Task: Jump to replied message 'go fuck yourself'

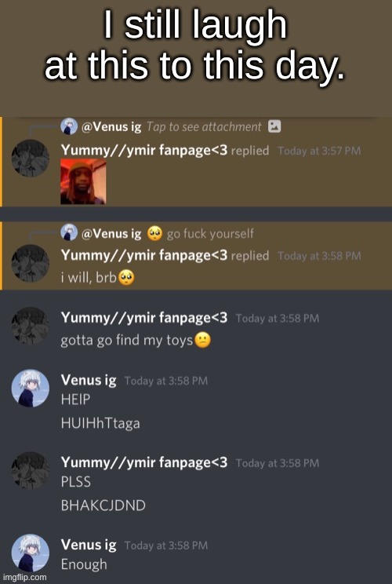Action: point(210,234)
